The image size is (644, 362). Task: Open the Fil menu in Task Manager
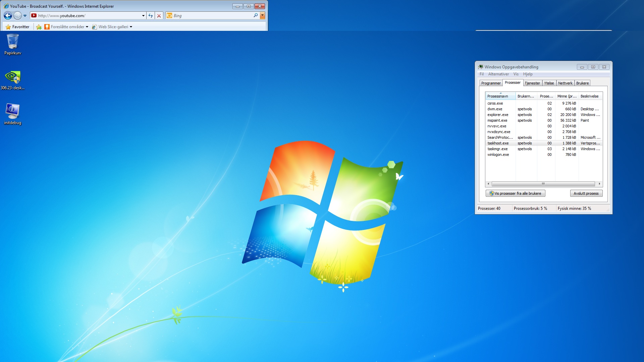pos(482,74)
